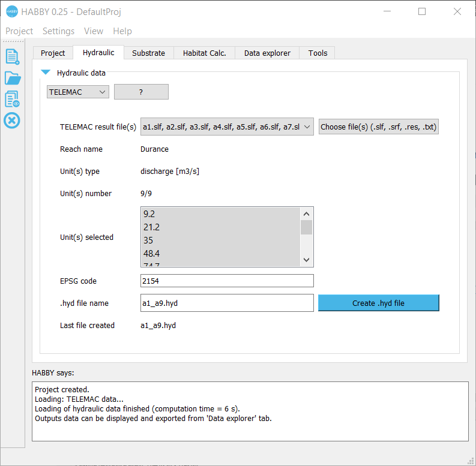Click Choose file(s) (.slf, .srf, .res, .txt) button
Image resolution: width=476 pixels, height=466 pixels.
click(x=379, y=127)
